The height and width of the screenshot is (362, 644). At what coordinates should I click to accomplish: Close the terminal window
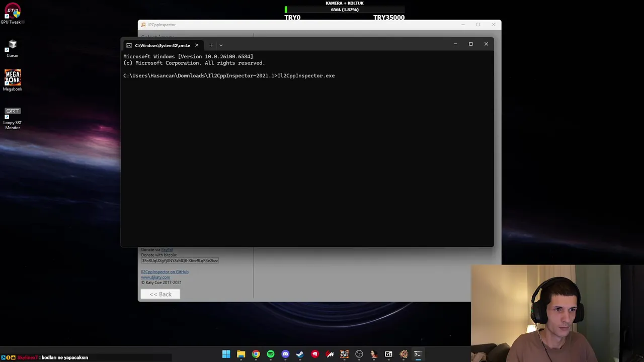486,44
